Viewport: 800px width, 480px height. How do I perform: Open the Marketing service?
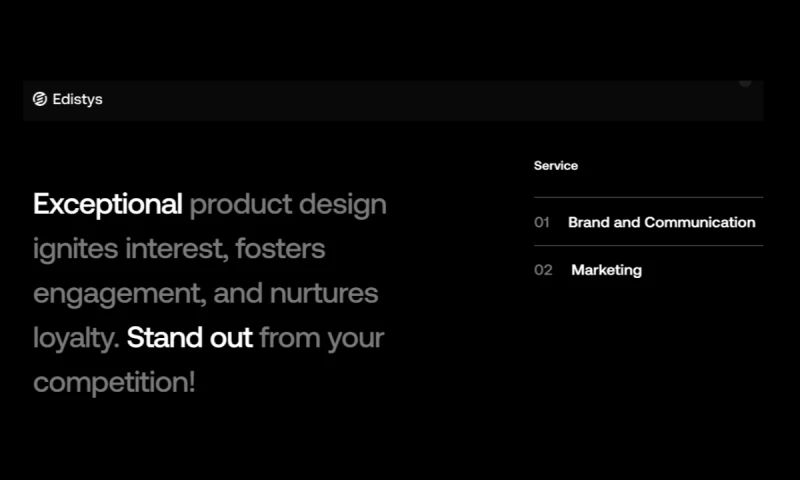(x=606, y=270)
